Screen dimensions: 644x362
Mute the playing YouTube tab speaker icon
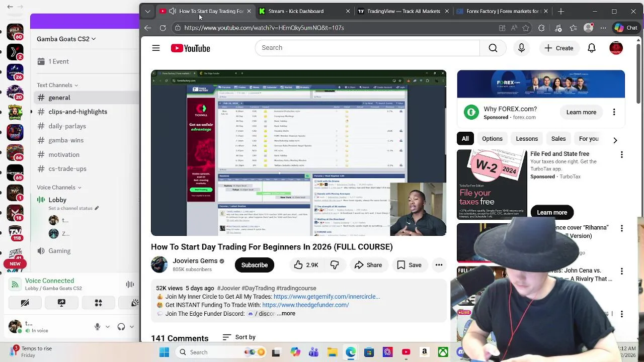[173, 11]
